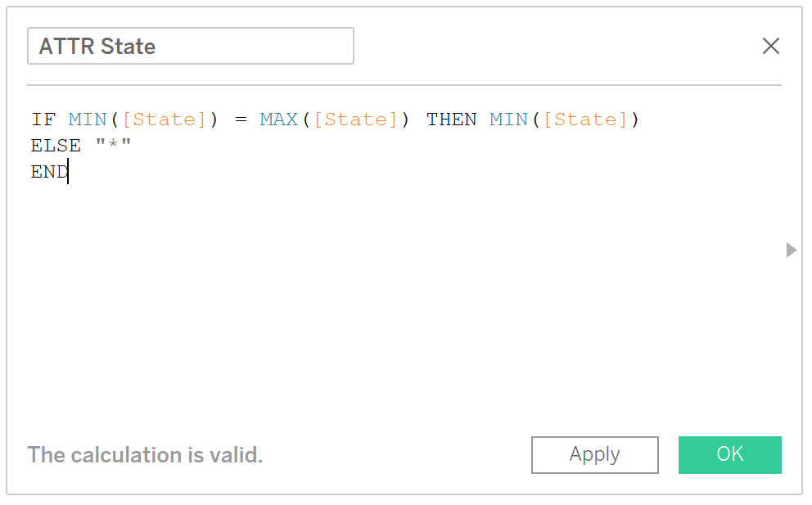Viewport: 812px width, 505px height.
Task: Place cursor on first MIN function
Action: tap(87, 119)
